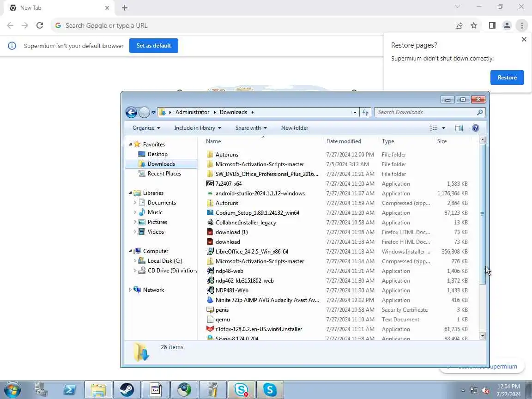Click the Search Downloads box
This screenshot has width=532, height=399.
430,112
